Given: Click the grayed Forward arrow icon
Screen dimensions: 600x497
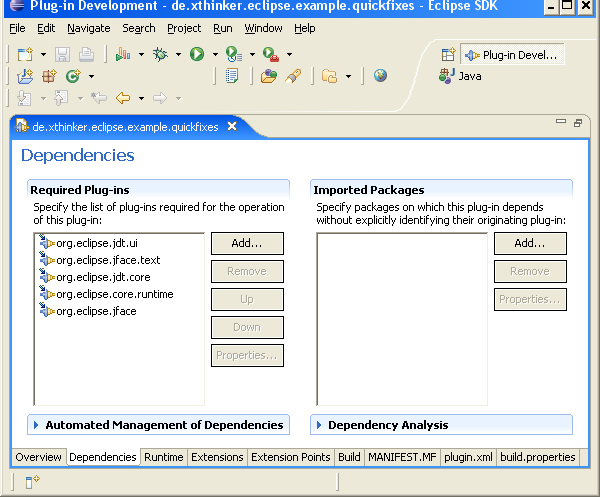Looking at the screenshot, I should (x=160, y=98).
